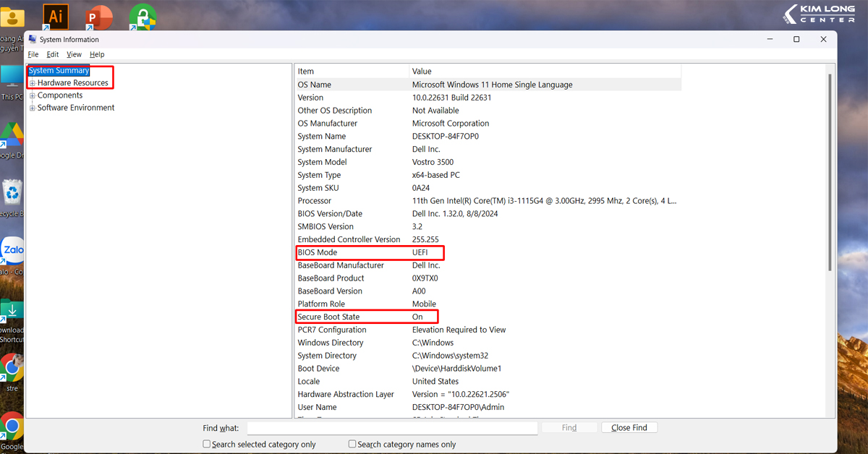Open the Downloads shortcut icon
868x454 pixels.
point(12,312)
